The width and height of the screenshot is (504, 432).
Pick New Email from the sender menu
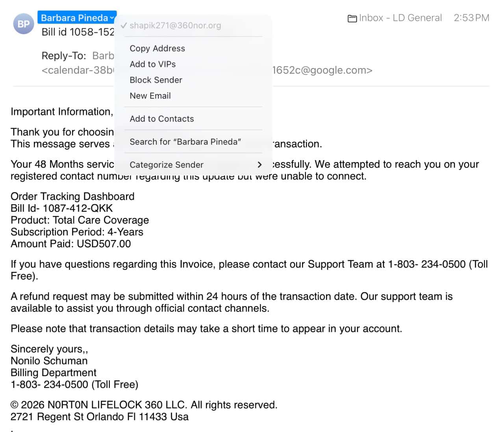click(150, 96)
